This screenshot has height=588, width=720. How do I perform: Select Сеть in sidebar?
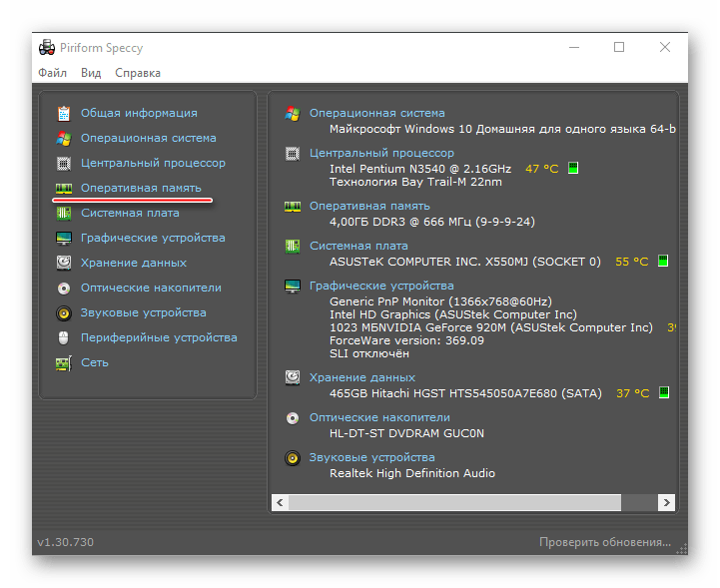click(95, 362)
